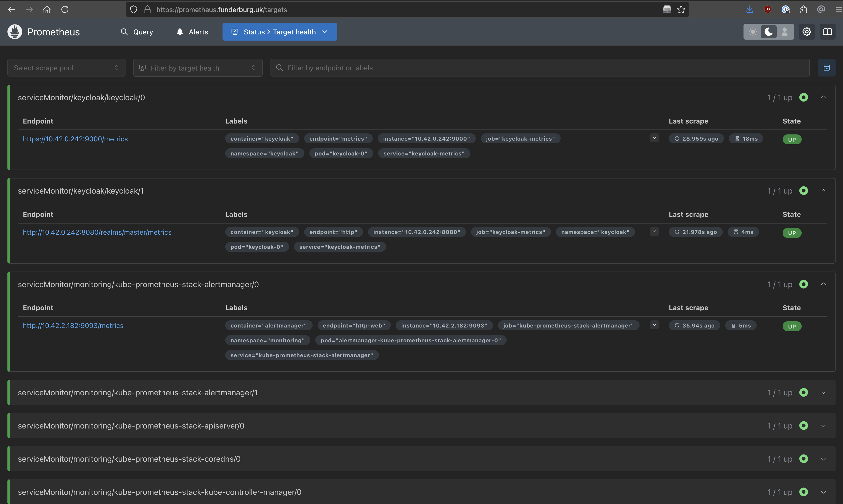Expand the kube-controller-manager/0 scrape pool
Screen dimensions: 843x504
pos(823,492)
